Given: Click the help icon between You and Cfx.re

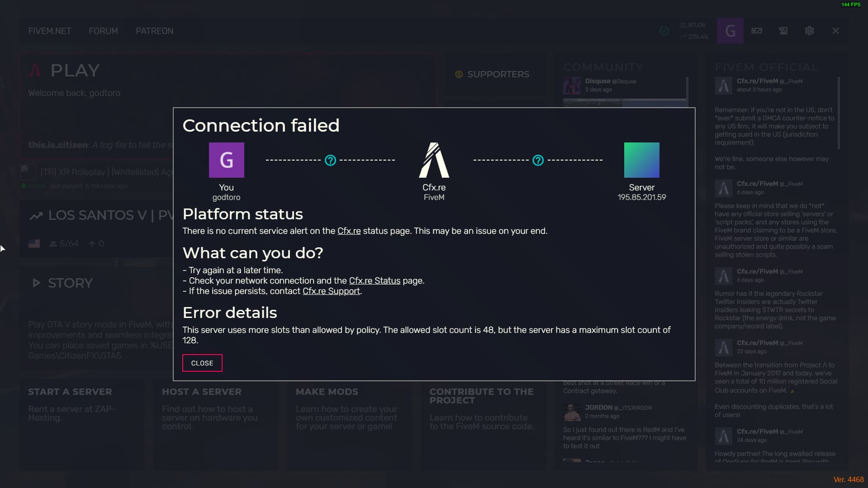Looking at the screenshot, I should tap(330, 160).
